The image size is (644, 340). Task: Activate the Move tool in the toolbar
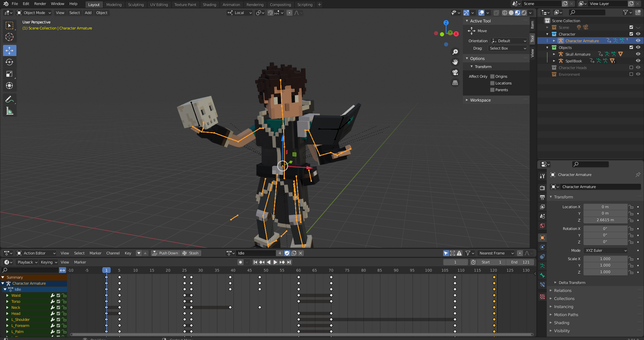click(x=10, y=51)
